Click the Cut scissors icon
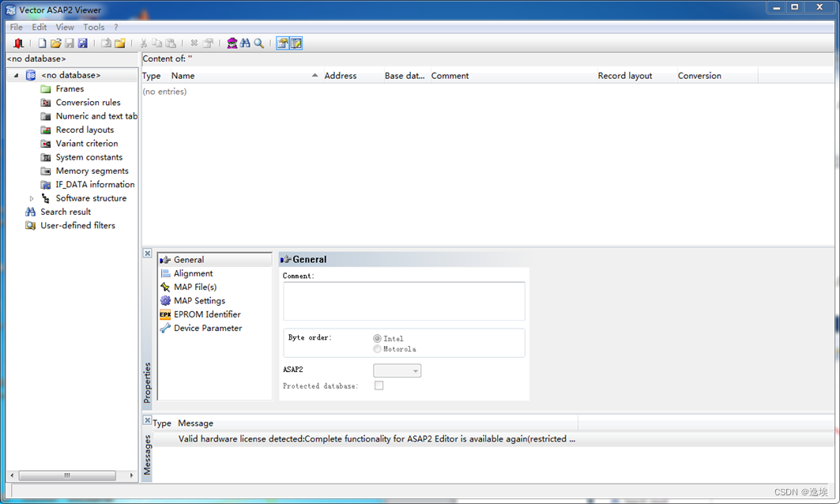This screenshot has width=840, height=504. 144,43
